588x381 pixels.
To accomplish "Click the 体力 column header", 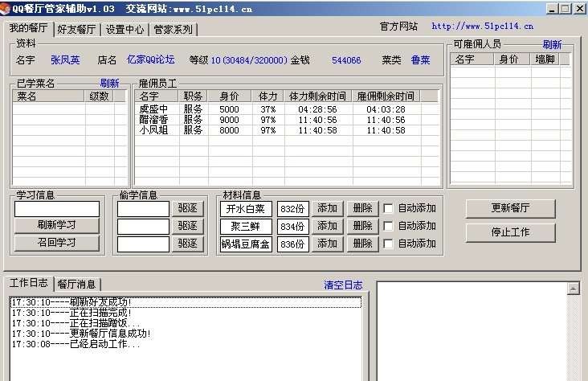I will [x=268, y=96].
